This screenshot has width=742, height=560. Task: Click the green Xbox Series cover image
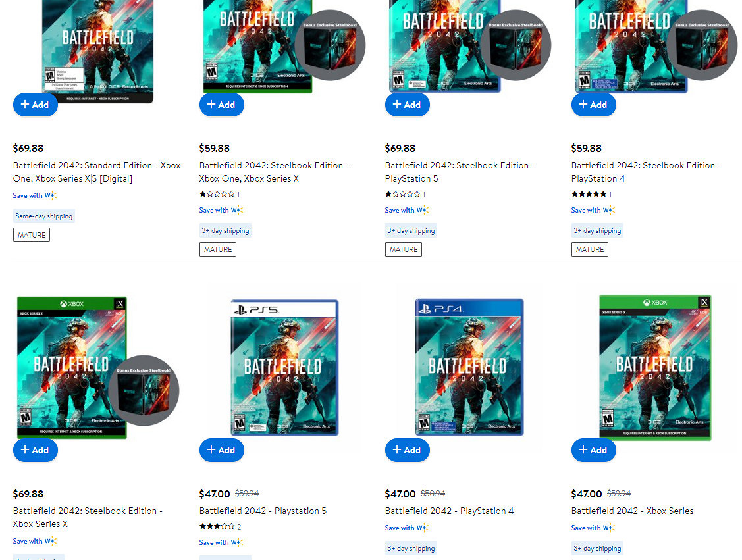point(654,367)
